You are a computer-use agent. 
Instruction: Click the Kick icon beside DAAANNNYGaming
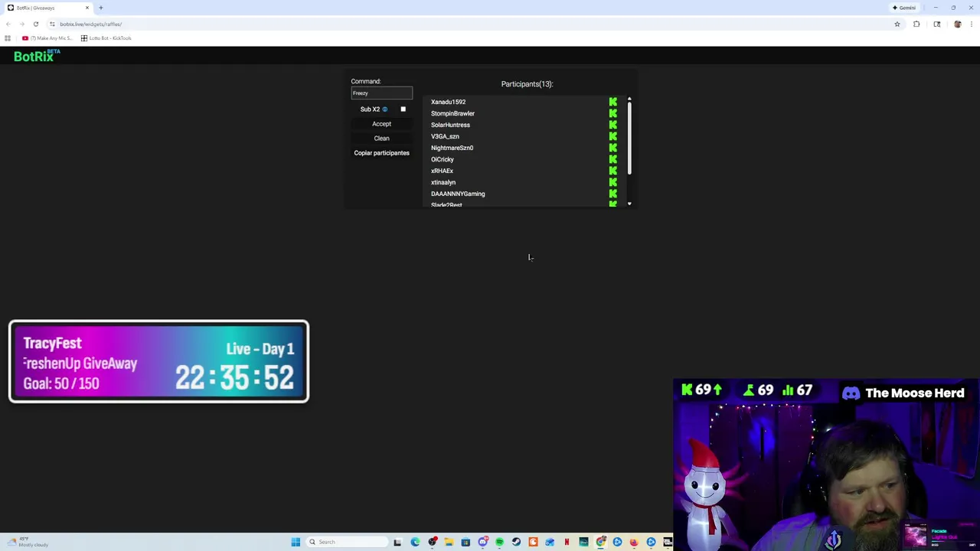click(612, 194)
